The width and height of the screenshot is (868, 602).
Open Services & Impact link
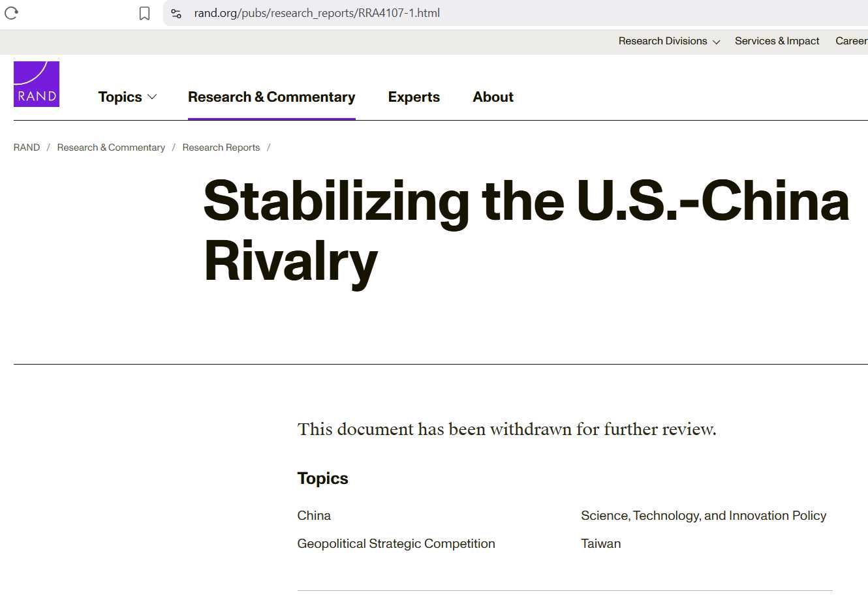coord(777,41)
